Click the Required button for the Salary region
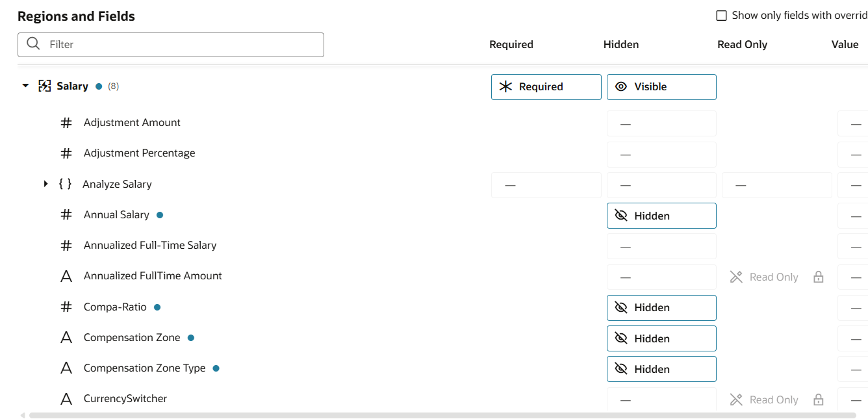 coord(546,87)
